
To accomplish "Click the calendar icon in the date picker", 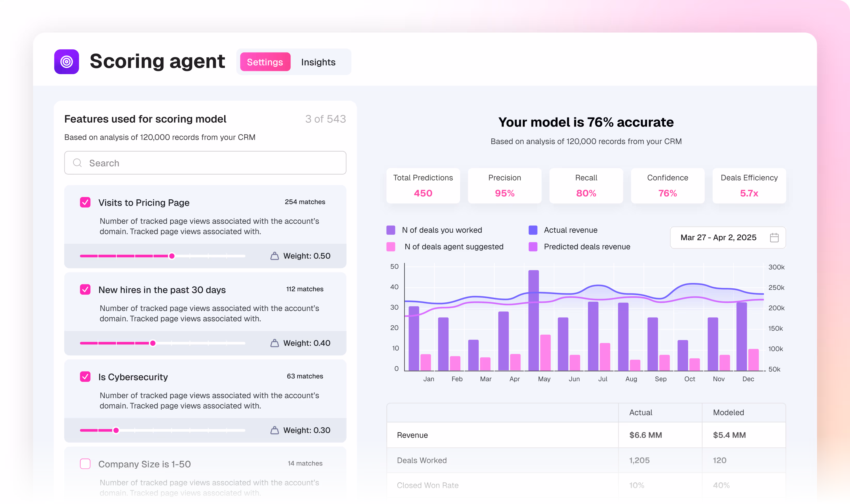I will (x=774, y=237).
